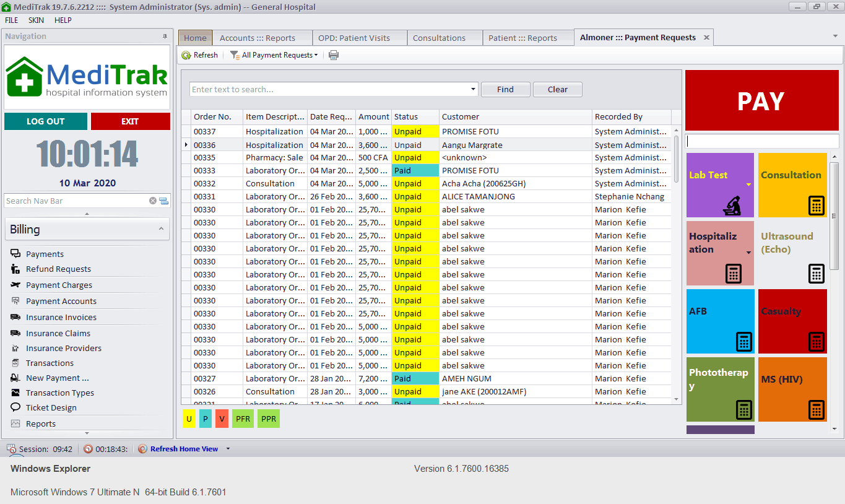Select the Phototherapy payment tile
The image size is (845, 504).
point(720,389)
